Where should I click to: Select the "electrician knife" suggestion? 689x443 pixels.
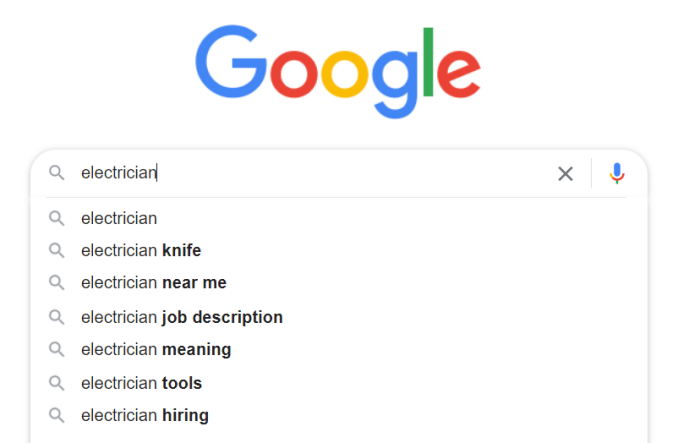[x=339, y=251]
